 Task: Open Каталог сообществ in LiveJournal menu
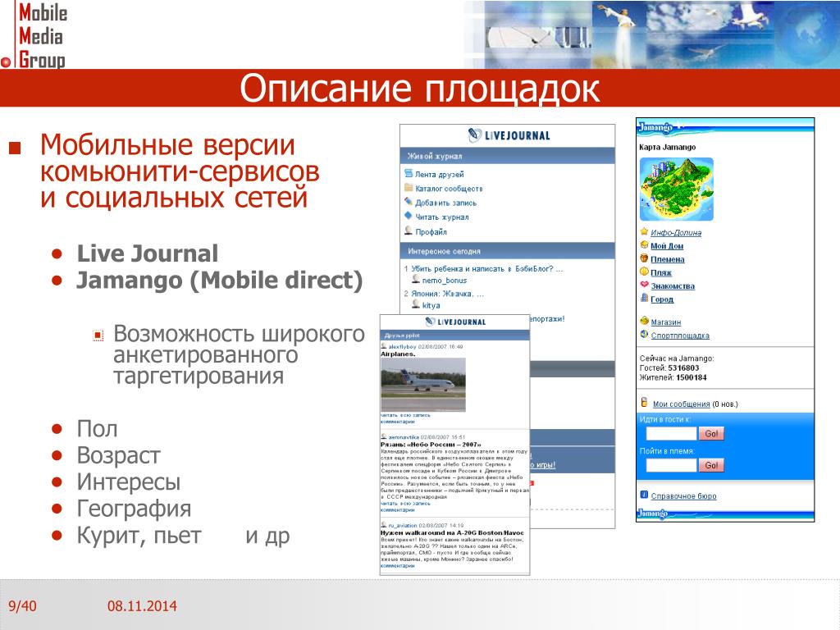point(449,189)
